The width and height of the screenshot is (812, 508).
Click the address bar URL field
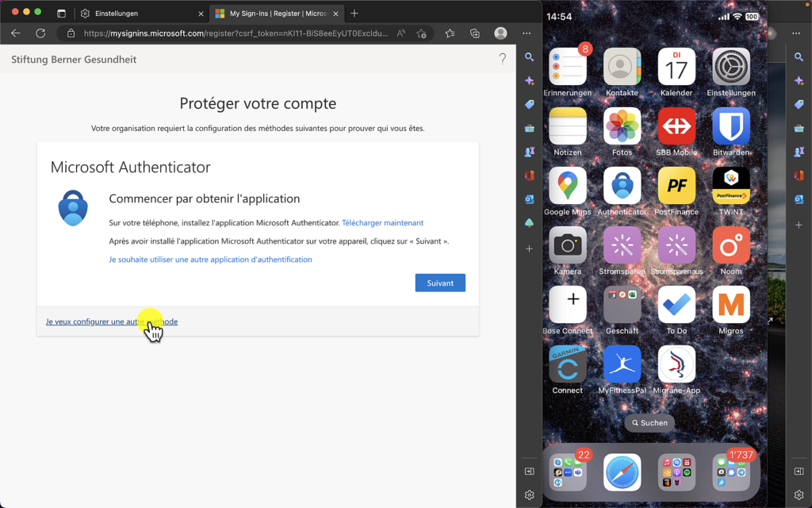[x=236, y=33]
